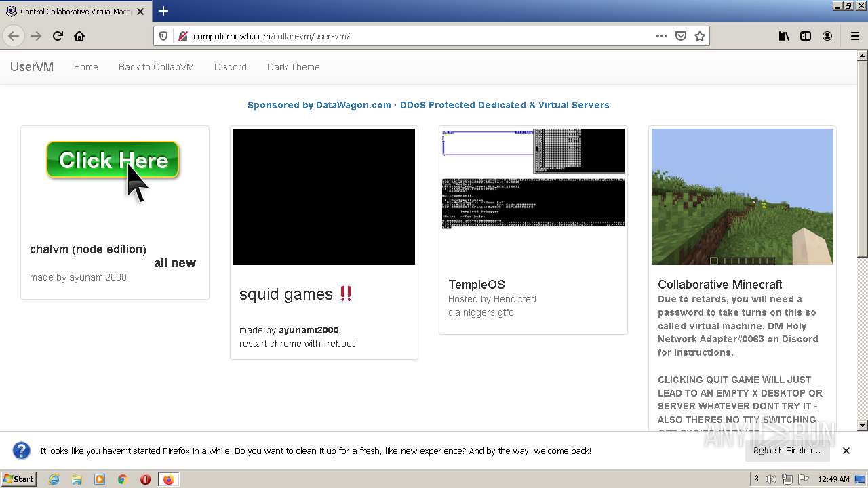Open chatvm (node edition) title
868x488 pixels.
(88, 249)
